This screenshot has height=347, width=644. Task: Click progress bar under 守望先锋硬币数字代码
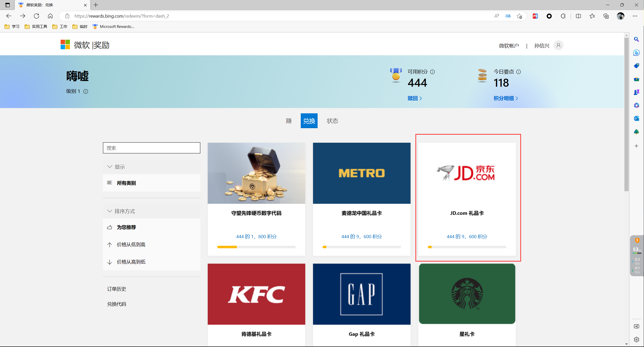tap(256, 247)
